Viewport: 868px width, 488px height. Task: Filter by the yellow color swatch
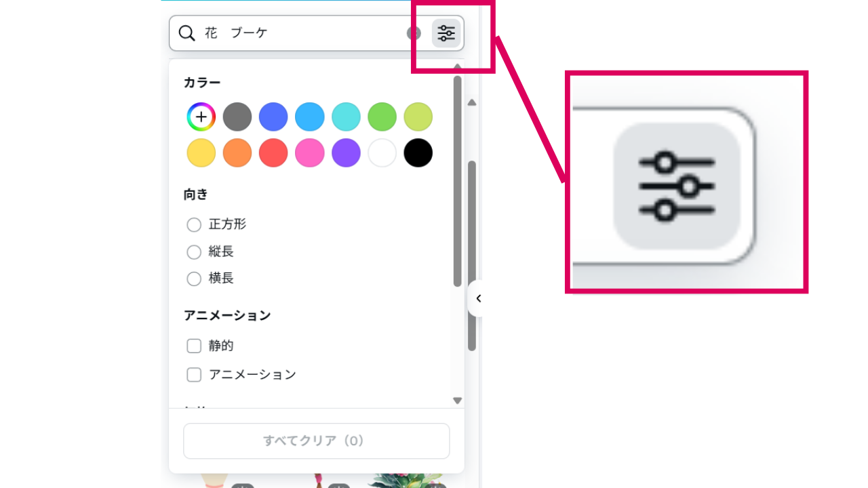point(201,153)
